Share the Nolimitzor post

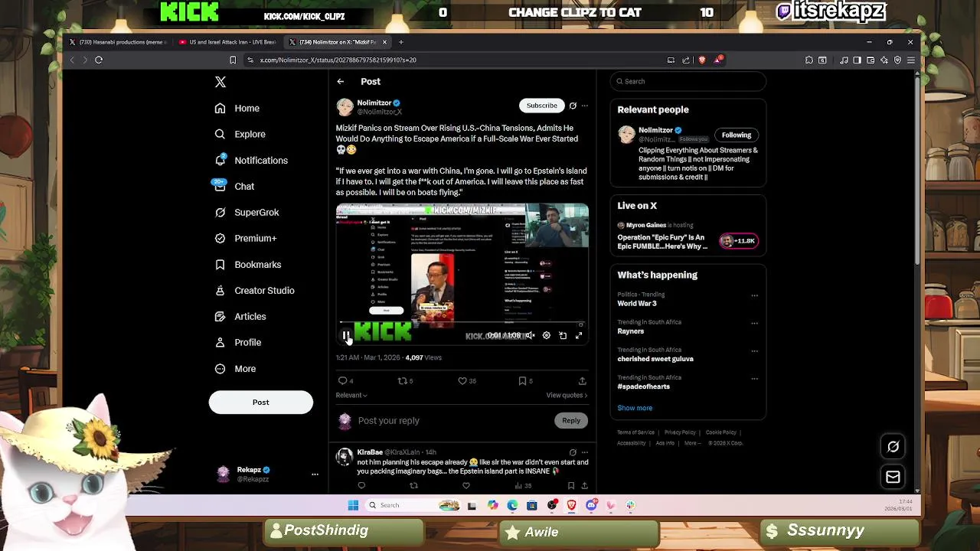[x=582, y=380]
